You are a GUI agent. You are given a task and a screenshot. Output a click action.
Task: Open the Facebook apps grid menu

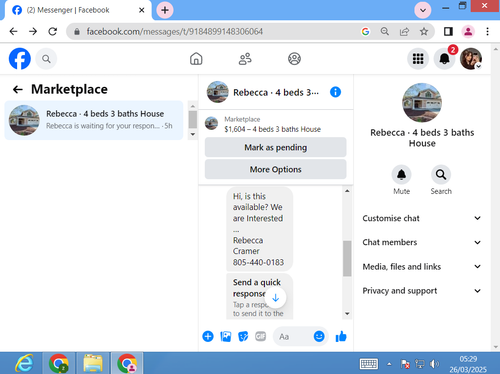(x=418, y=59)
